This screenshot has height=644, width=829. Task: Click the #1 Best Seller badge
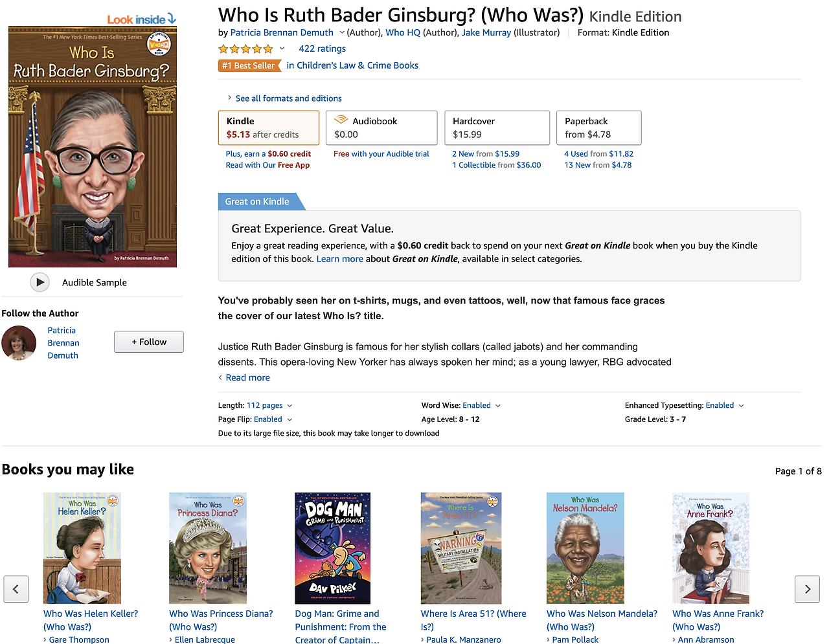click(x=249, y=65)
